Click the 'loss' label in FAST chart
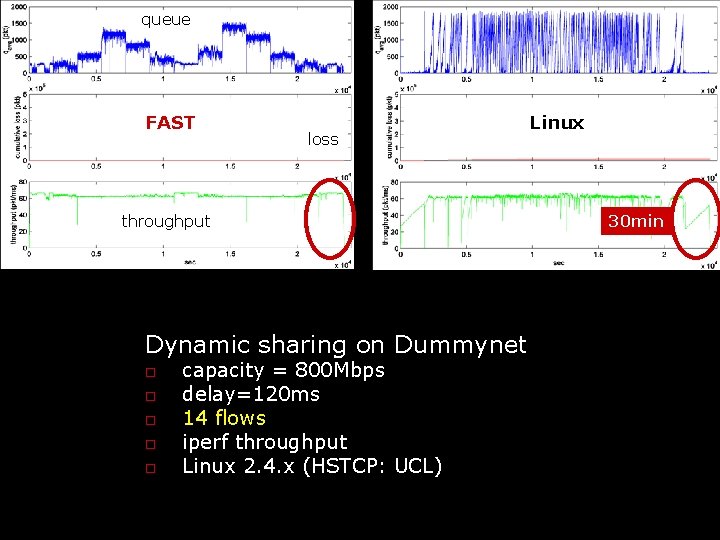 (x=323, y=139)
